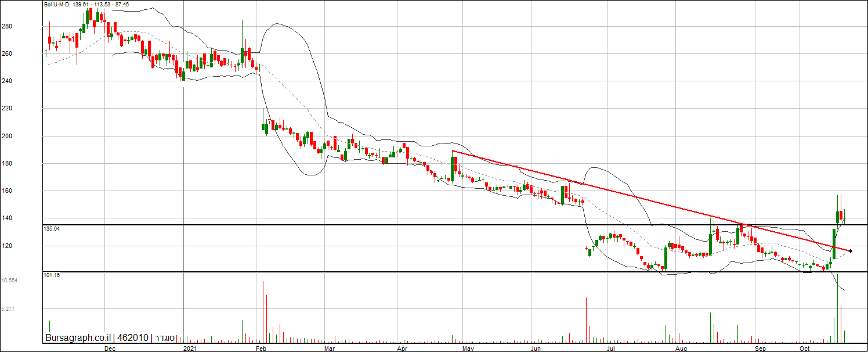
Task: Click the Aug date axis label
Action: pyautogui.click(x=681, y=349)
